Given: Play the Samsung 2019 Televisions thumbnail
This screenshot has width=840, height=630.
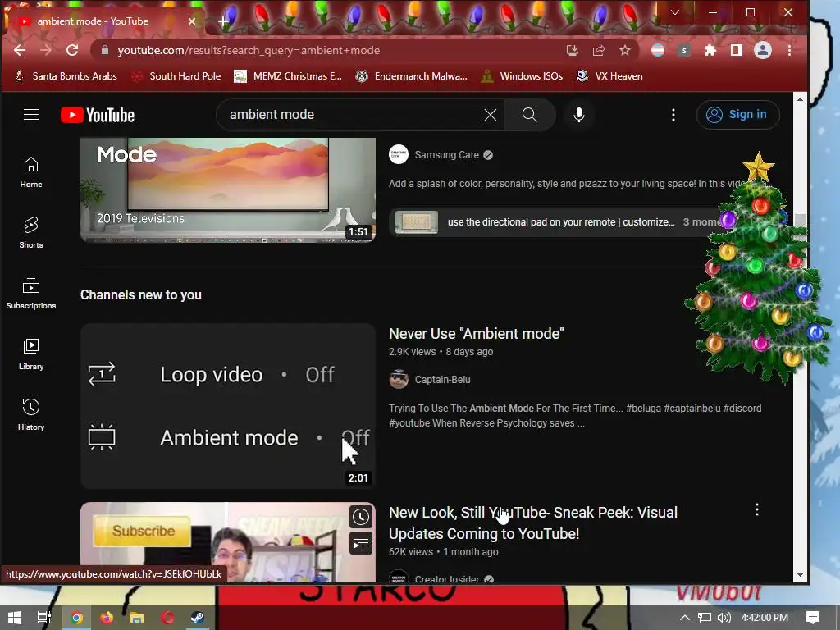Looking at the screenshot, I should pyautogui.click(x=228, y=189).
